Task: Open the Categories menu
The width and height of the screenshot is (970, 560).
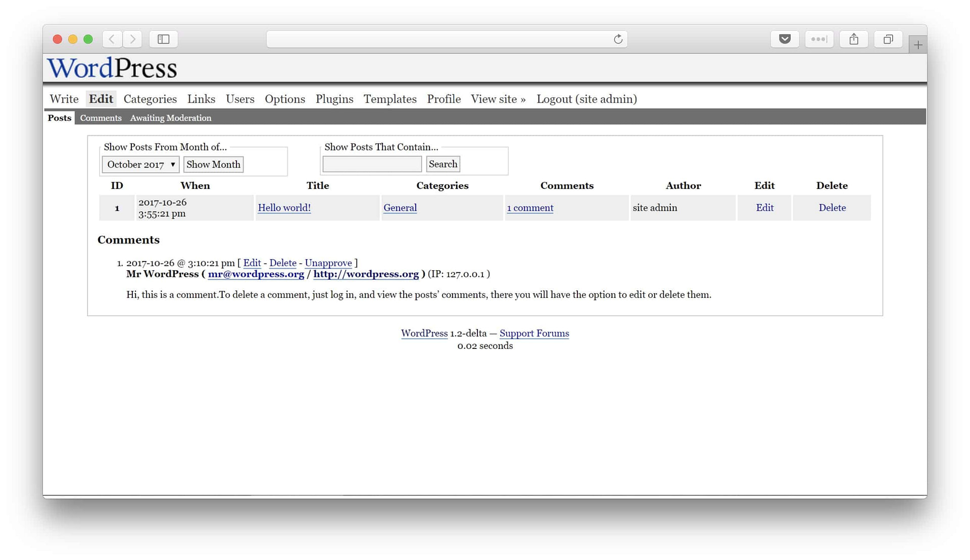Action: (x=150, y=99)
